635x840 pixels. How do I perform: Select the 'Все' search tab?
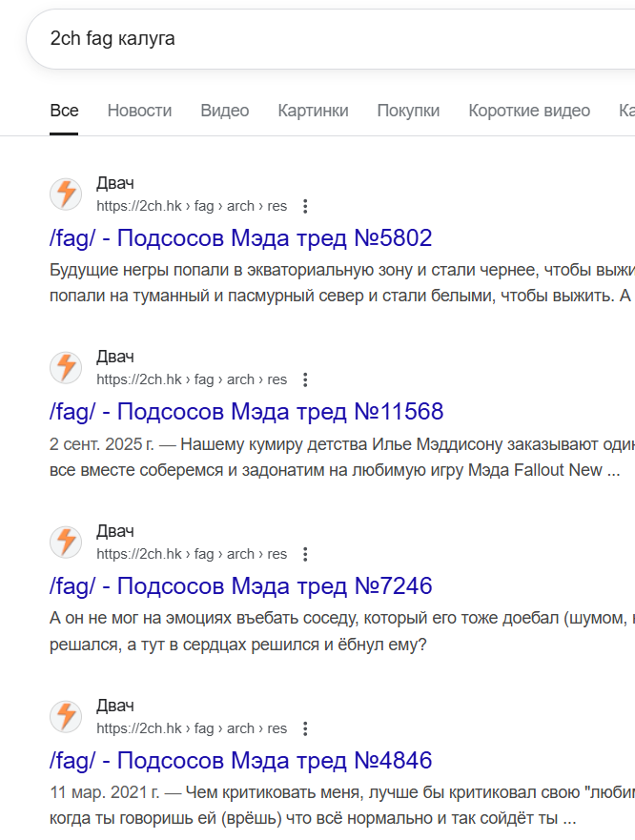(x=64, y=111)
